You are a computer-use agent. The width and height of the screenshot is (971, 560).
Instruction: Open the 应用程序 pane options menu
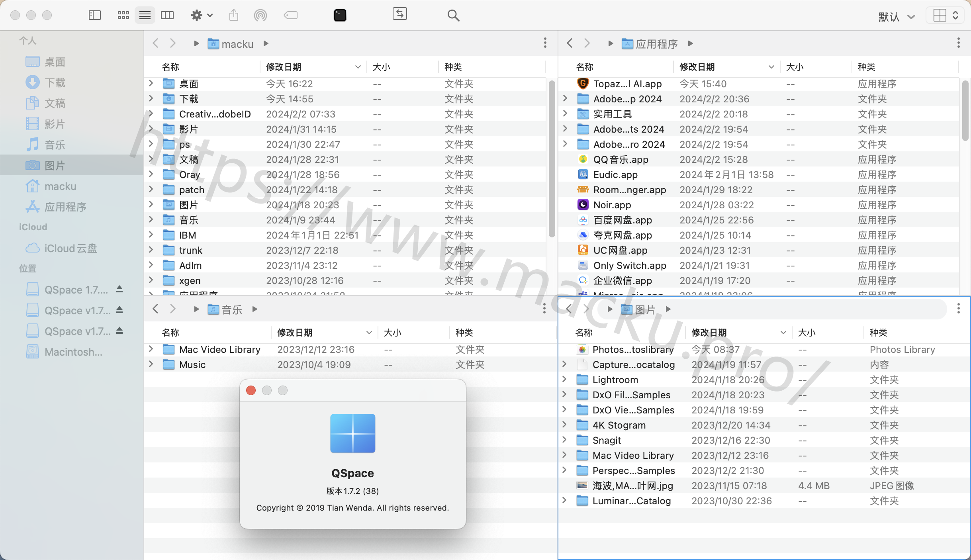(958, 43)
